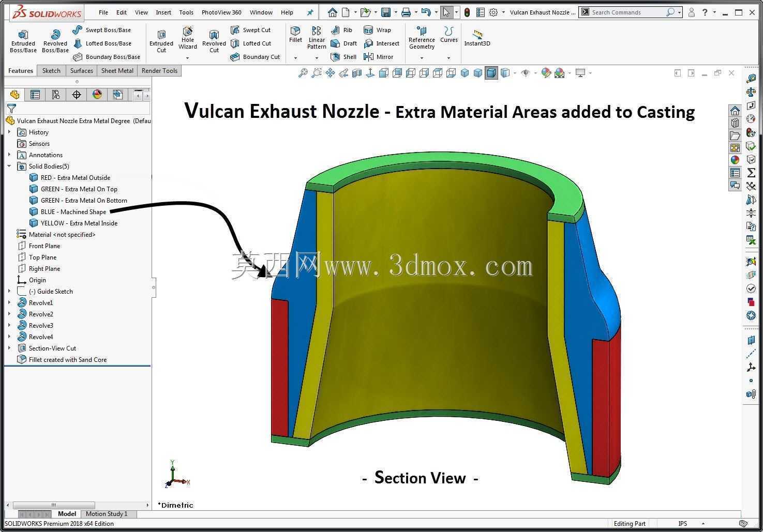Toggle the pin menu bar icon
The height and width of the screenshot is (532, 763).
[310, 12]
